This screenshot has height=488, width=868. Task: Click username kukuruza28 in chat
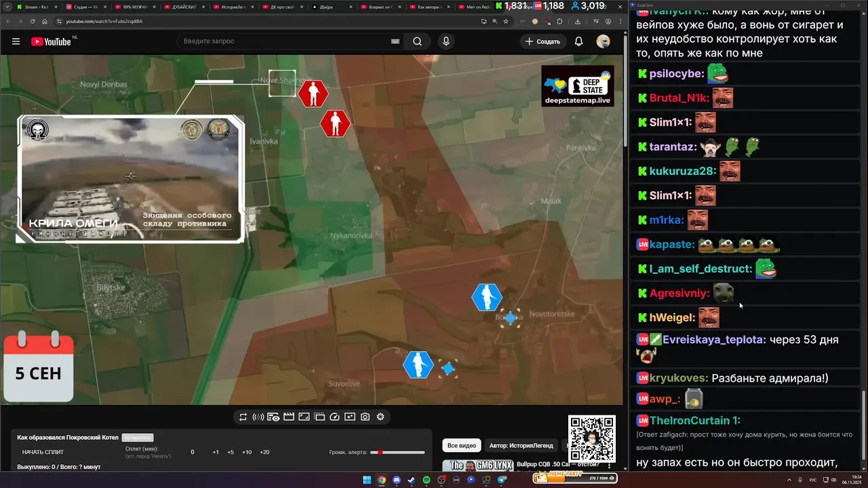tap(682, 171)
